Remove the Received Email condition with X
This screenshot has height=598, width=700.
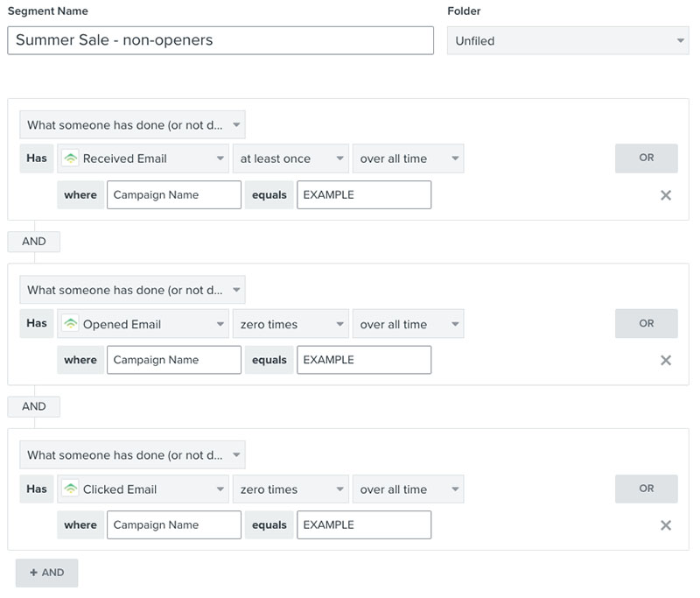point(665,195)
